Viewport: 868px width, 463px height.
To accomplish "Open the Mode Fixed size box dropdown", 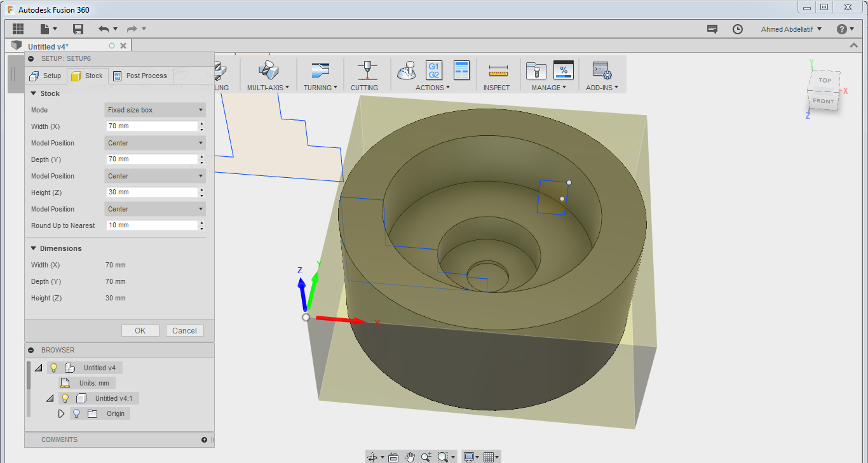I will (155, 110).
